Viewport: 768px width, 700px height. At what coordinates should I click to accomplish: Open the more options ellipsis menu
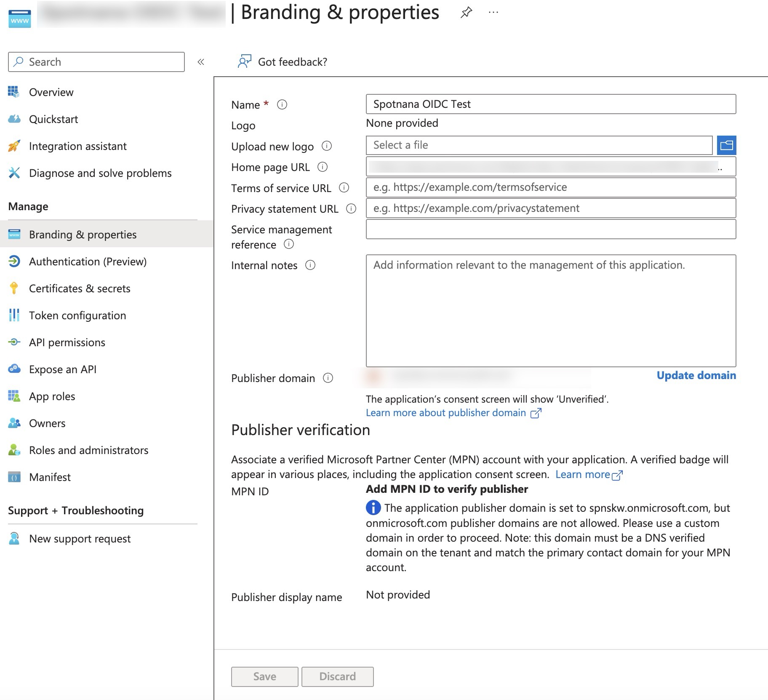493,13
